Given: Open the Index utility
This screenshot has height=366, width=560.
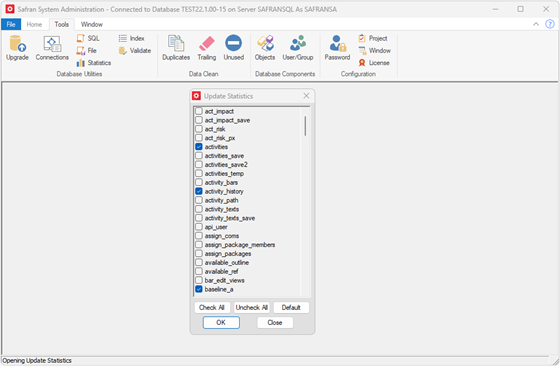Looking at the screenshot, I should [x=132, y=38].
